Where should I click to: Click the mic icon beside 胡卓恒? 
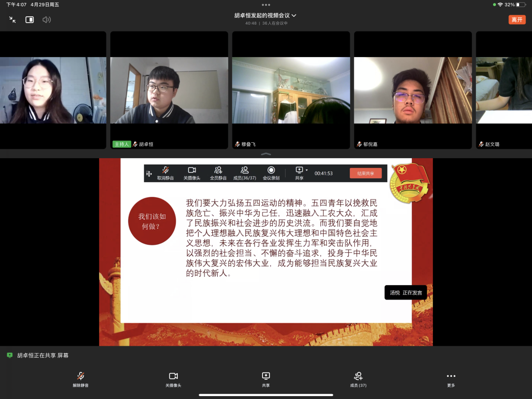point(135,144)
